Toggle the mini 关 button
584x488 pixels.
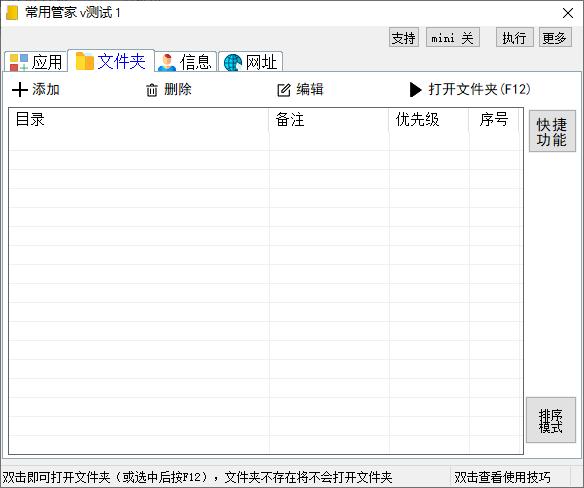pos(453,37)
